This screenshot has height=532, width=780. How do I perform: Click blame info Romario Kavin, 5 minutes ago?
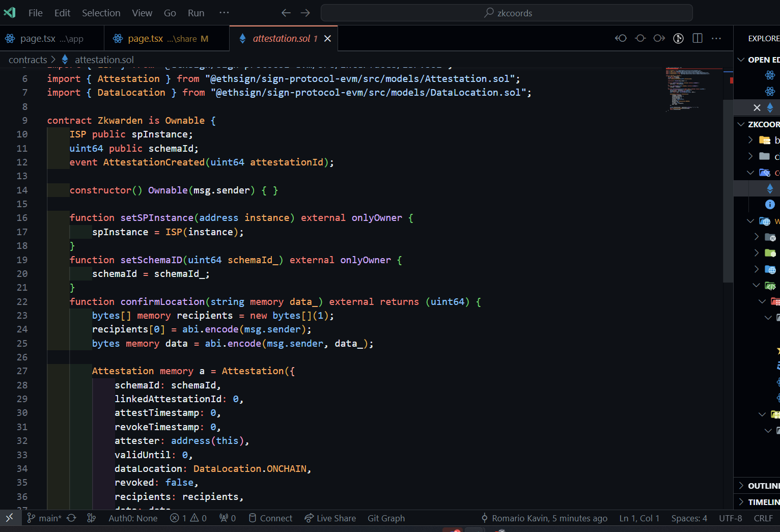[x=544, y=518]
